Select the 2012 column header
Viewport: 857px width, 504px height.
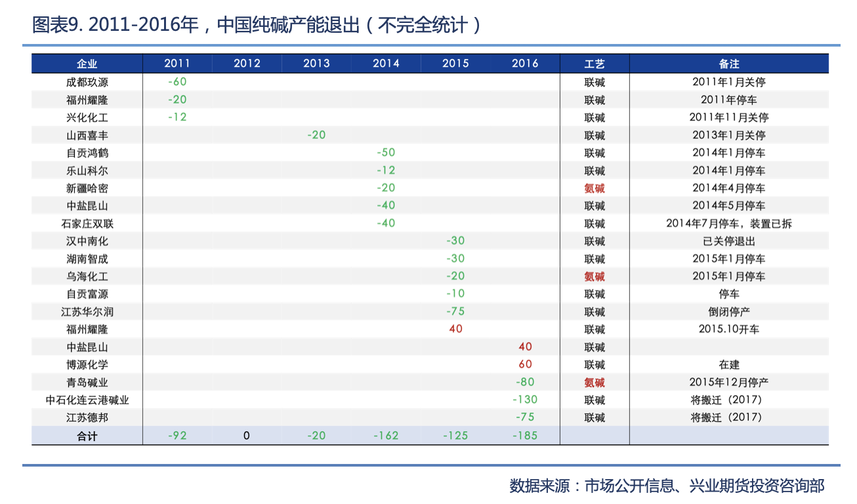[x=247, y=64]
